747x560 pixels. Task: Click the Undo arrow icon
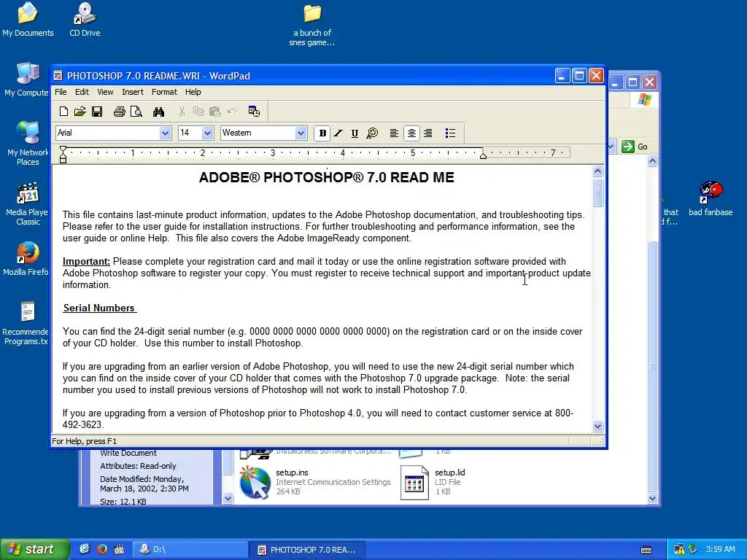pyautogui.click(x=232, y=112)
